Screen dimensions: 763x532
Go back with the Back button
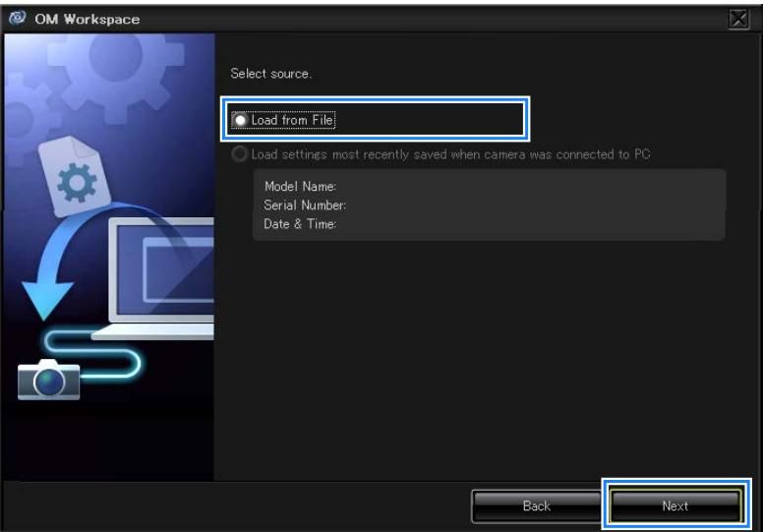(536, 506)
